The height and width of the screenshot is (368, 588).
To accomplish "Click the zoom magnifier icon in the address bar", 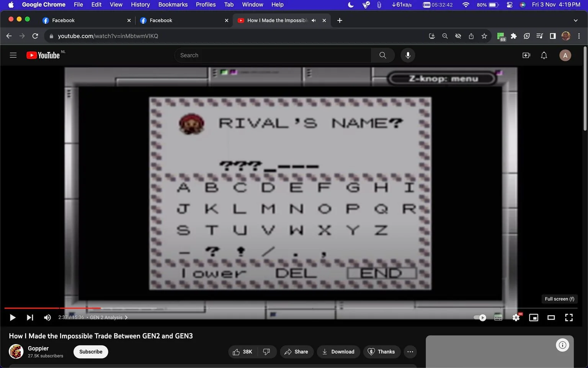I will pyautogui.click(x=445, y=36).
